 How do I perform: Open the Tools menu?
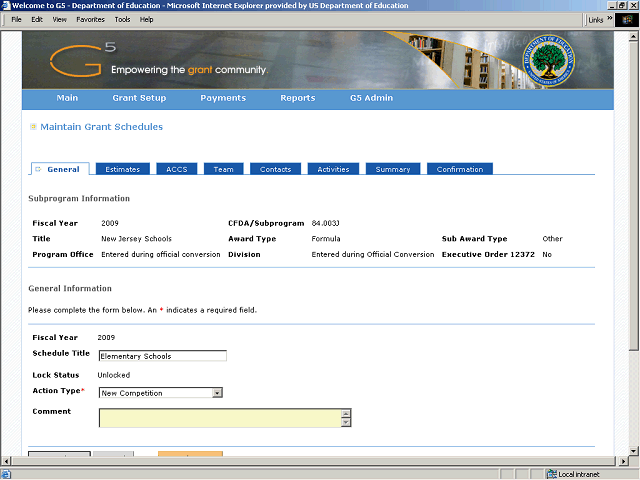[x=122, y=19]
